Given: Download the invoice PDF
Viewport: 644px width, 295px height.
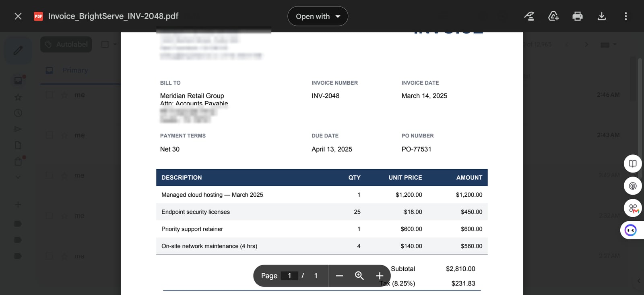Looking at the screenshot, I should 602,16.
